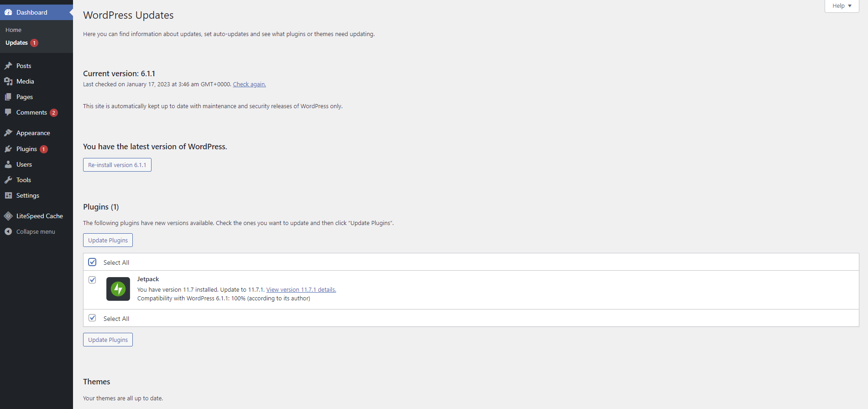
Task: Go to Home under Dashboard
Action: tap(14, 30)
